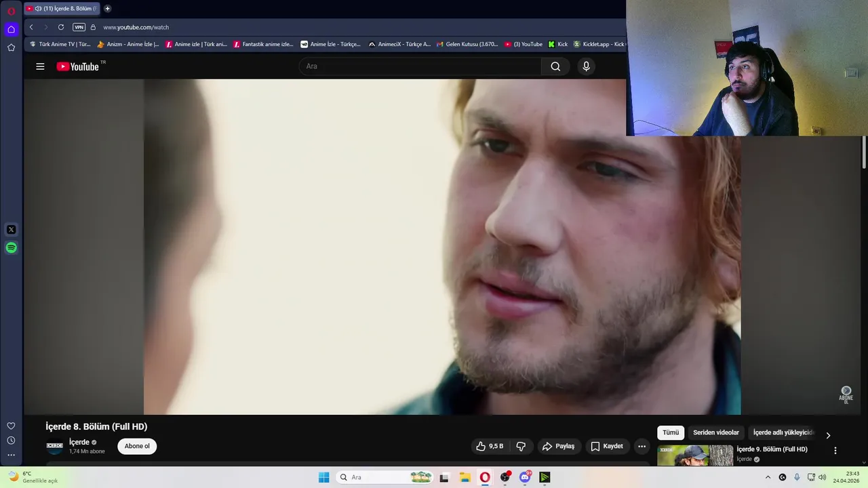Open the Windows Start menu
The width and height of the screenshot is (868, 488).
(x=324, y=477)
